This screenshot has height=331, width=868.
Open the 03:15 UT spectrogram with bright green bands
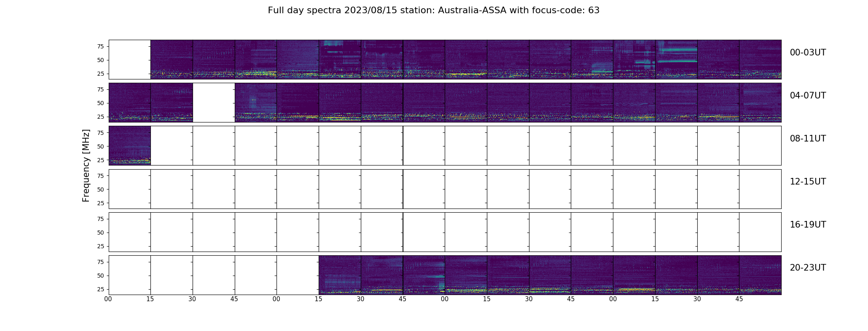point(676,60)
